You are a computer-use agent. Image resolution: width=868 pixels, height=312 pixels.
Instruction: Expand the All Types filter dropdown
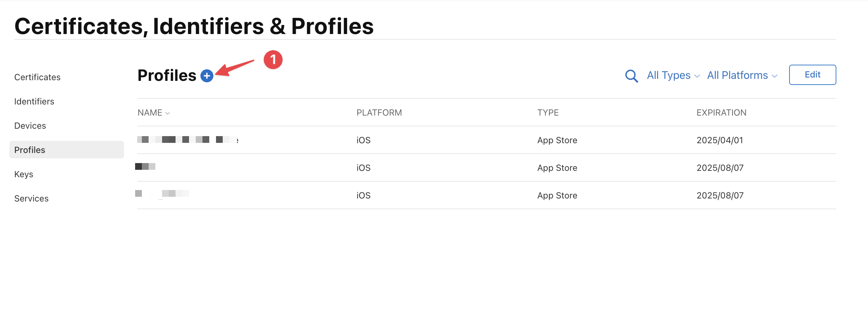pos(673,75)
